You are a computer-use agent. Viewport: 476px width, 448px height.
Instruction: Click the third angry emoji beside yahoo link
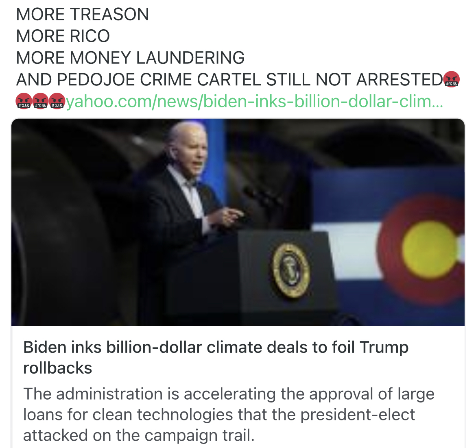click(x=57, y=101)
